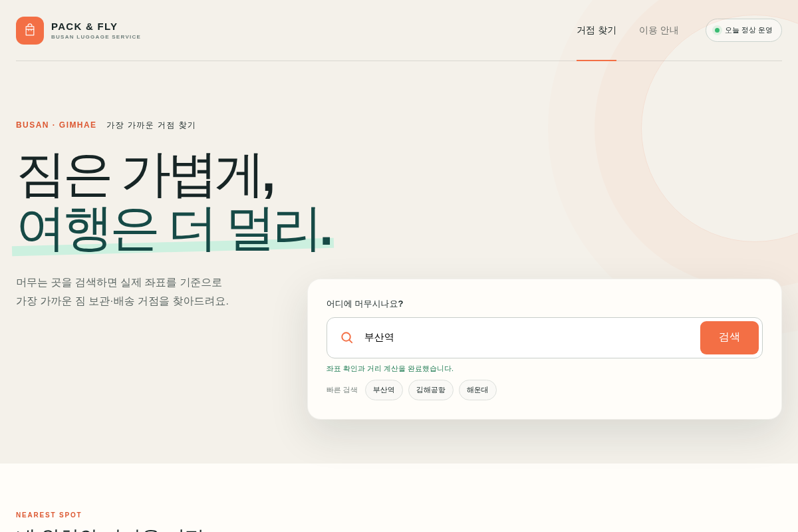Click the 여행은 더 멀리. headline
The image size is (798, 532).
tap(174, 228)
